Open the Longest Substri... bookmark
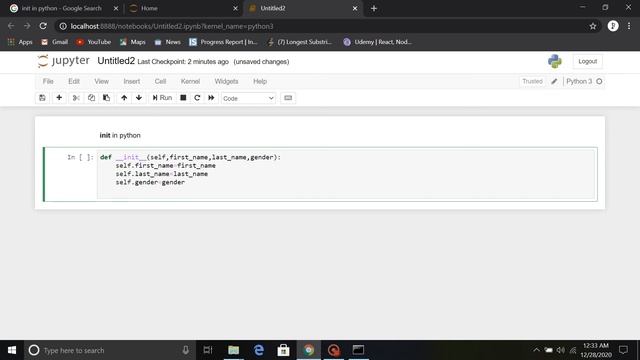Image resolution: width=640 pixels, height=360 pixels. pyautogui.click(x=300, y=42)
